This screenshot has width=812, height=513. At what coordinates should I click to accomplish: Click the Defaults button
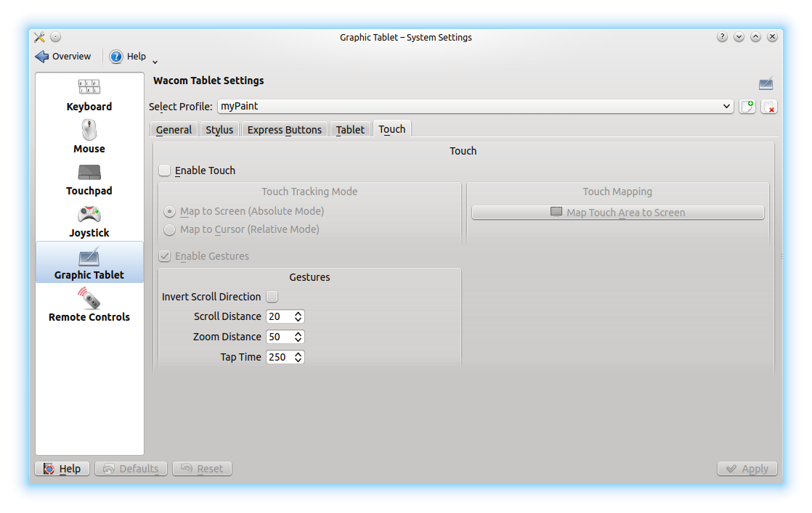[x=131, y=469]
